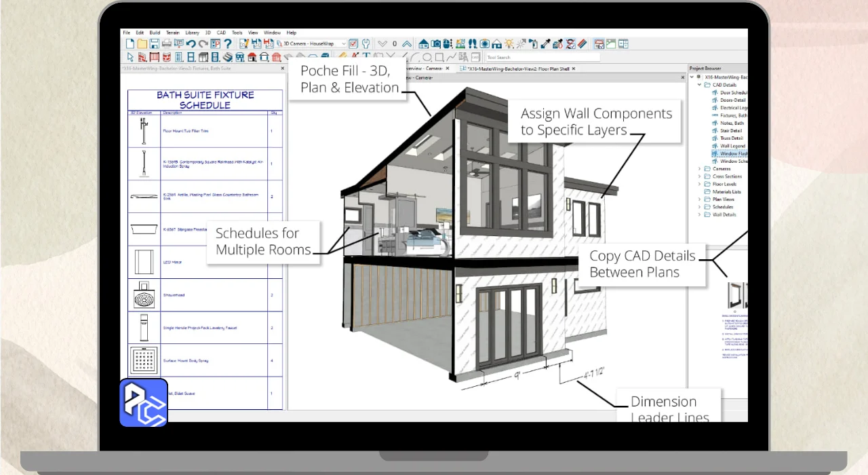Expand the Wall Details folder

pos(699,214)
